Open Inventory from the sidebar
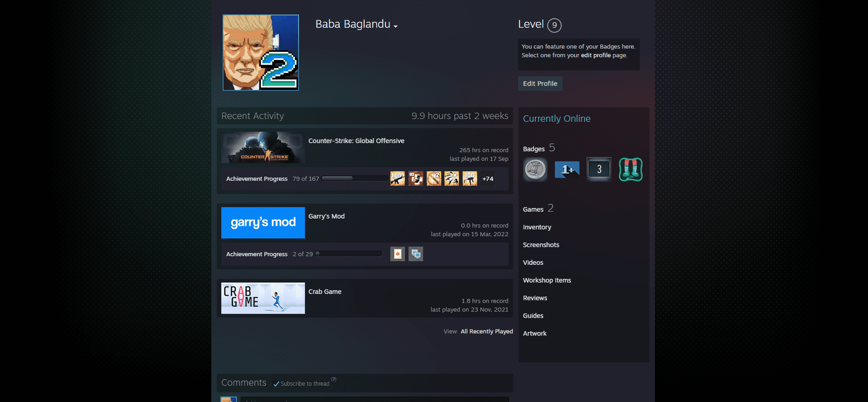Viewport: 868px width, 402px height. [x=537, y=227]
